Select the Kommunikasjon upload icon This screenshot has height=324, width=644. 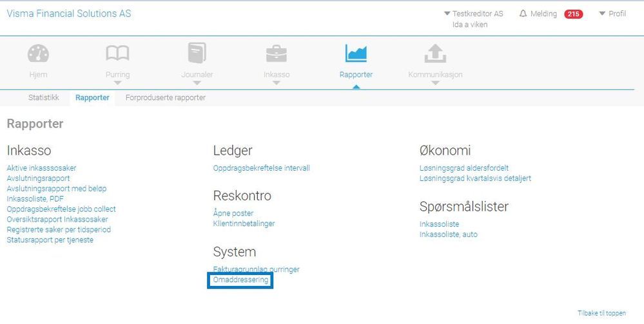pyautogui.click(x=435, y=53)
